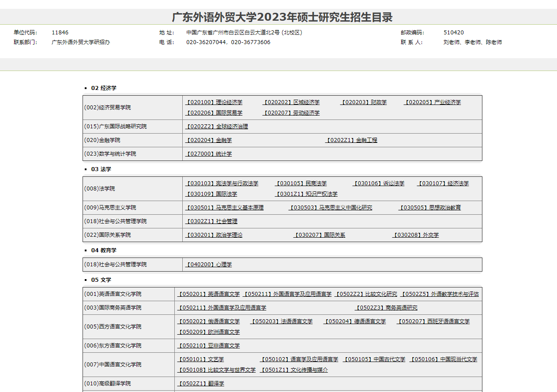The image size is (557, 392).
Task: Open the 【0502Z1】翻译学 link
Action: (x=200, y=384)
